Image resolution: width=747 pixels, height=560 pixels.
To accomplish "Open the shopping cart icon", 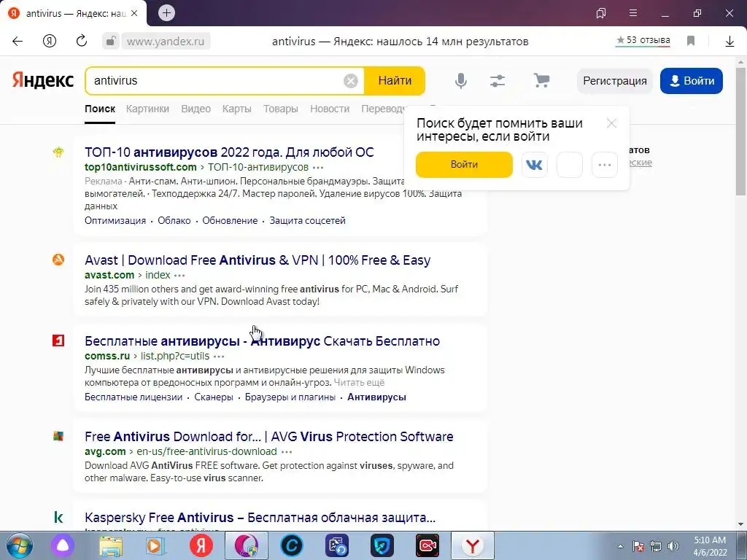I will pyautogui.click(x=541, y=80).
